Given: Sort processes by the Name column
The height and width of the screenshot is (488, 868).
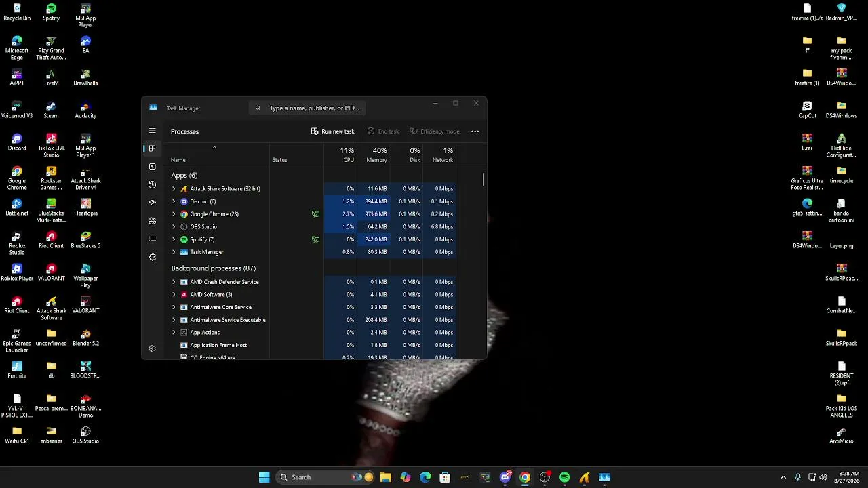Looking at the screenshot, I should [218, 155].
